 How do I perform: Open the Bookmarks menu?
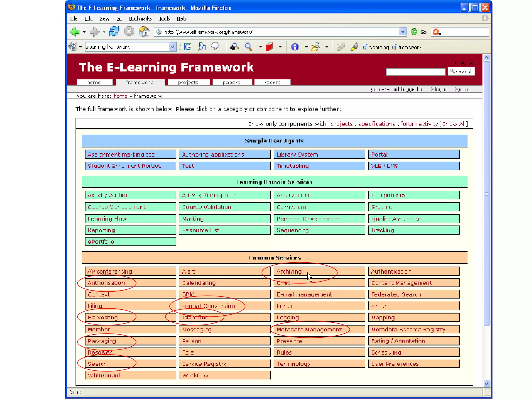140,18
